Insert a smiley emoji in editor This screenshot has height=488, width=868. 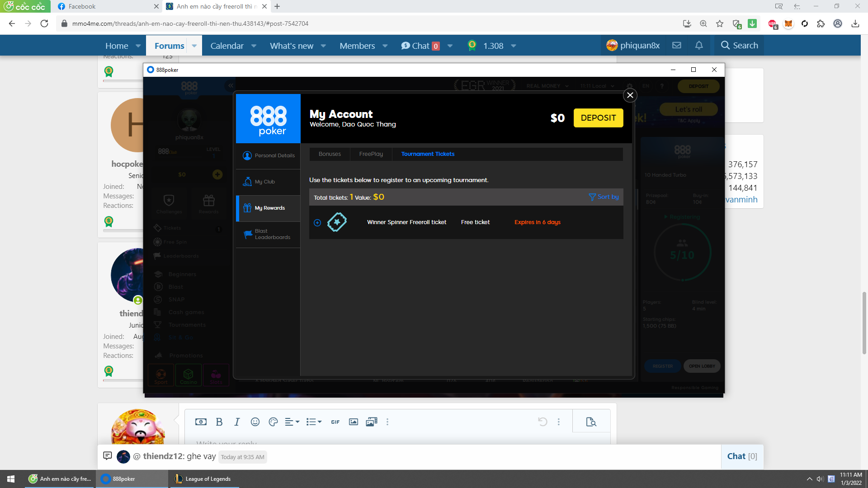[x=255, y=422]
